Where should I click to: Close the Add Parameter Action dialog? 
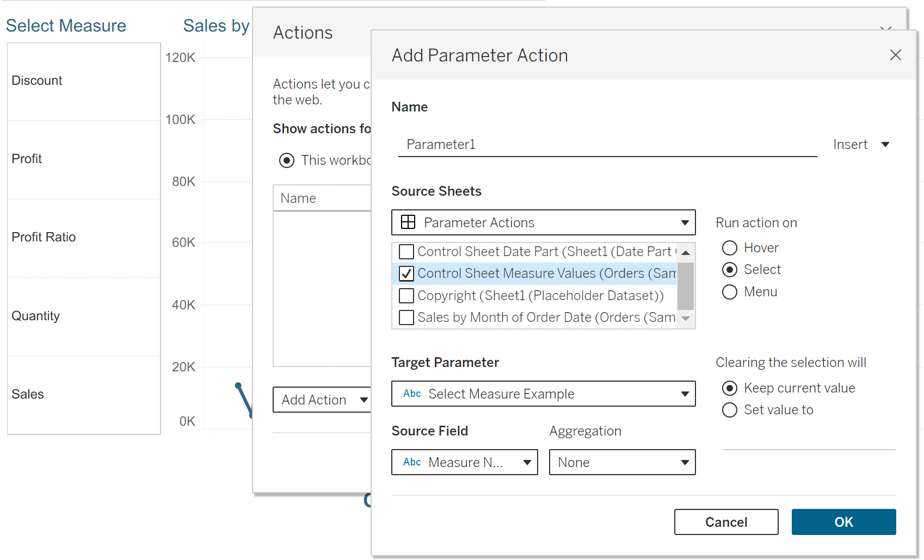point(895,55)
